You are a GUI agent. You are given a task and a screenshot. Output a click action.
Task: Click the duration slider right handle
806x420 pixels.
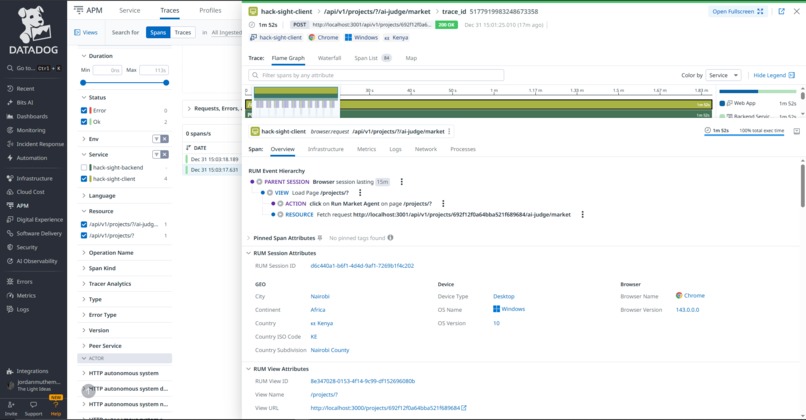coord(166,83)
